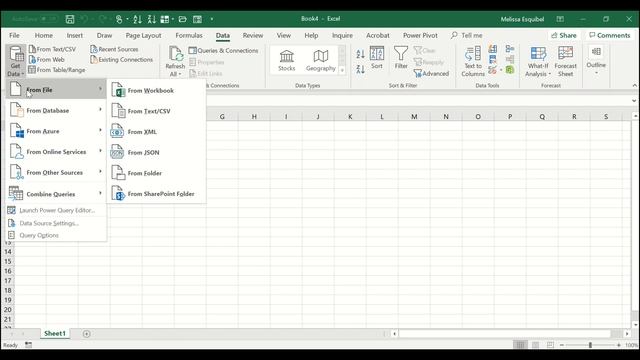Customize the Quick Access Toolbar dropdown
Screen dimensions: 640x360
pyautogui.click(x=211, y=19)
